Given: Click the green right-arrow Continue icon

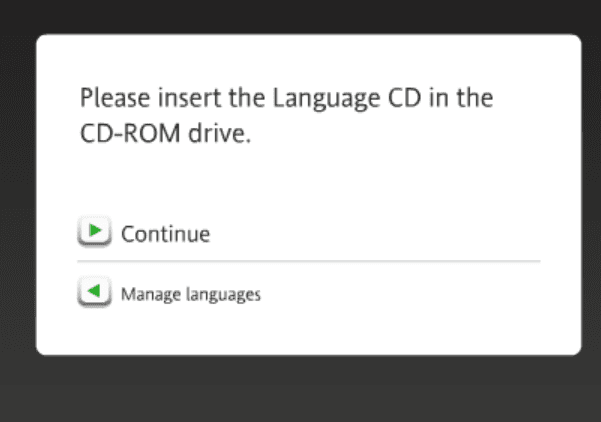Looking at the screenshot, I should 94,233.
